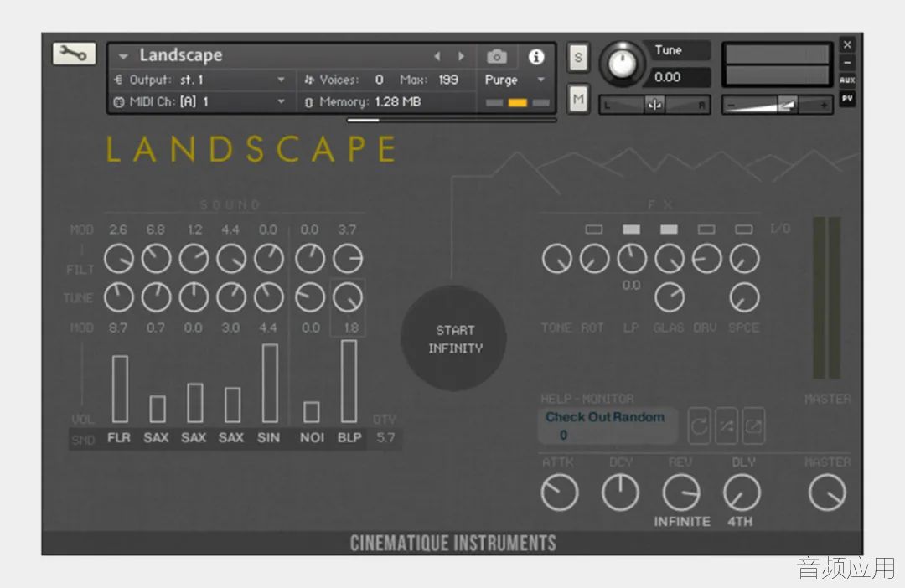Screen dimensions: 905x588
Task: Click the lower GLAS knob
Action: tap(670, 297)
